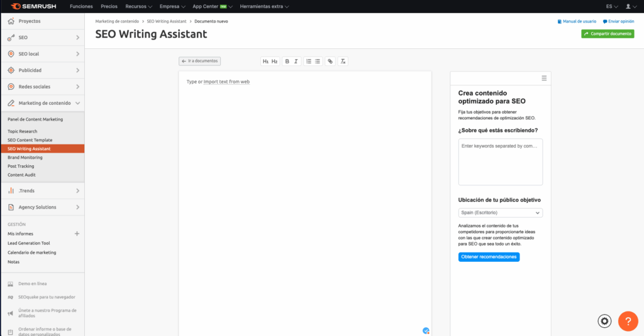This screenshot has width=644, height=336.
Task: Click the Semrush logo
Action: click(33, 6)
